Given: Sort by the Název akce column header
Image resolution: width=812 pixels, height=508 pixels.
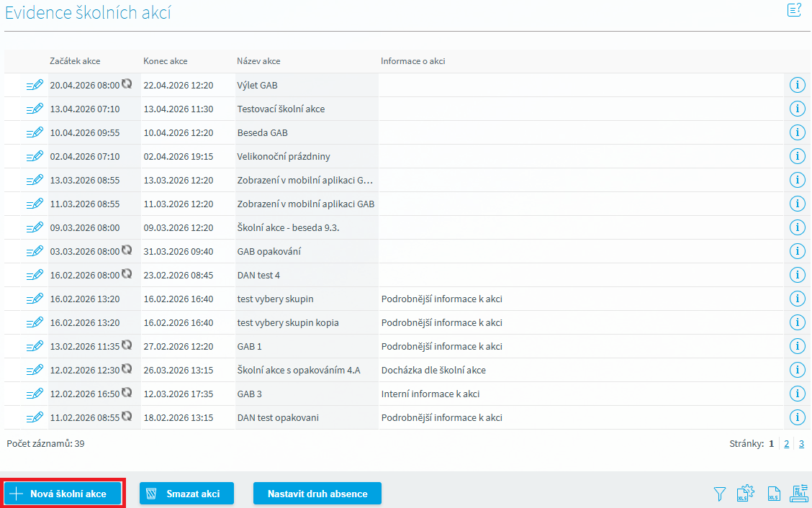Looking at the screenshot, I should (258, 61).
